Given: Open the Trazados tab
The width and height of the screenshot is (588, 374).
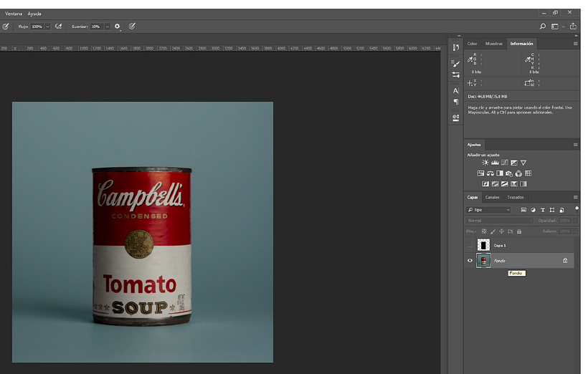Looking at the screenshot, I should 516,197.
